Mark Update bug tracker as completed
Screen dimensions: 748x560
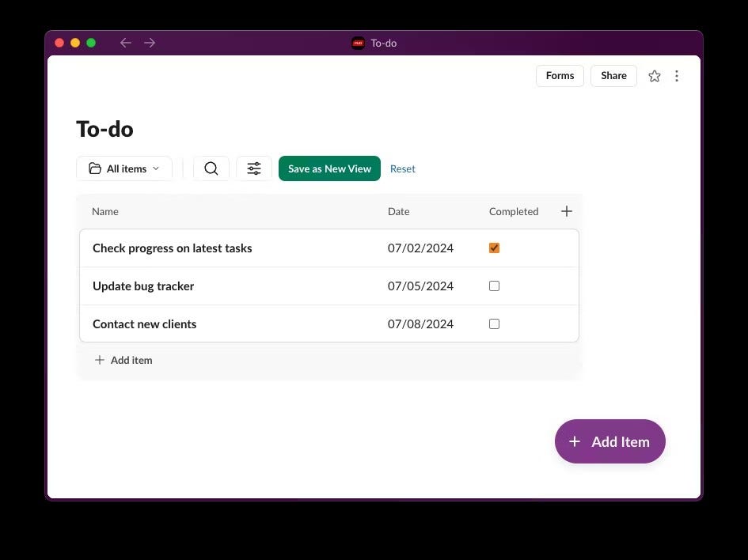click(x=494, y=286)
